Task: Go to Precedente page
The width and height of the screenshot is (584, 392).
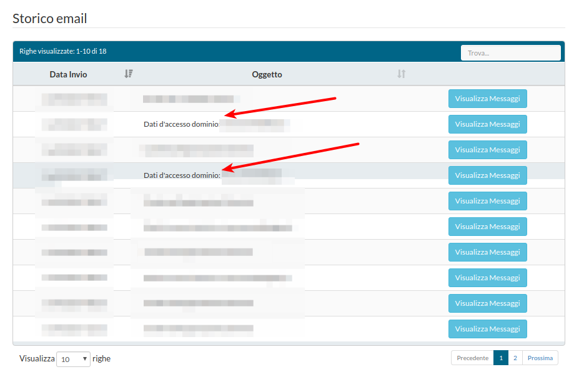Action: click(x=472, y=358)
